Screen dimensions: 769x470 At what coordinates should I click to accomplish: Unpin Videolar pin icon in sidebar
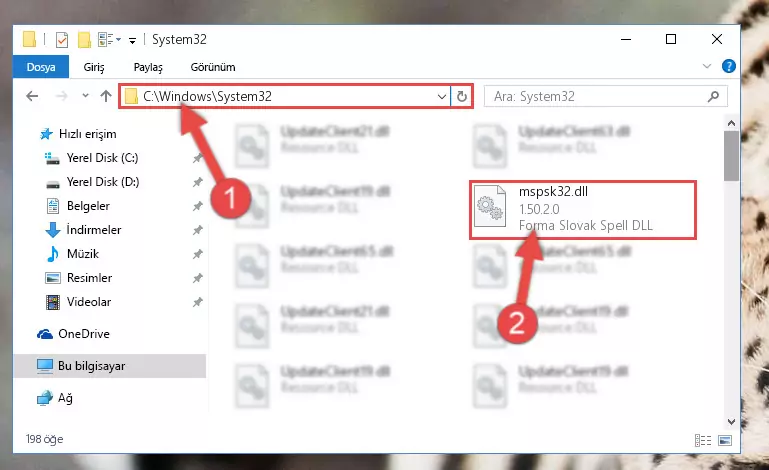(x=198, y=302)
